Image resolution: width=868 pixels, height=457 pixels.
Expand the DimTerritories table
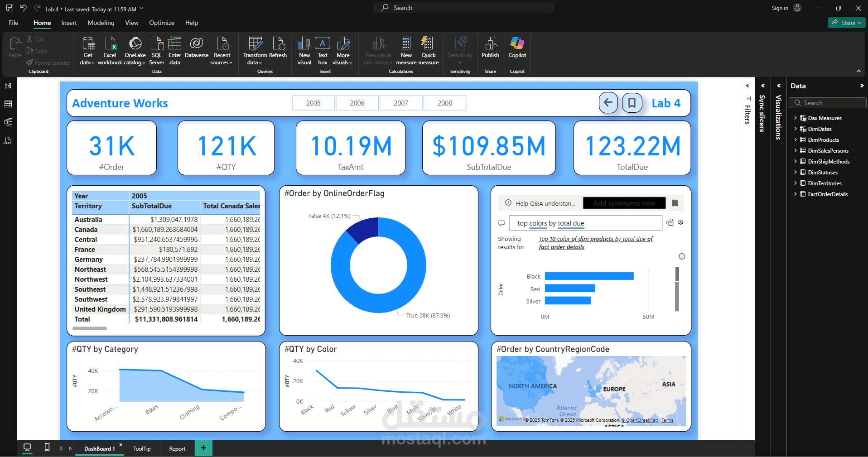pos(796,183)
